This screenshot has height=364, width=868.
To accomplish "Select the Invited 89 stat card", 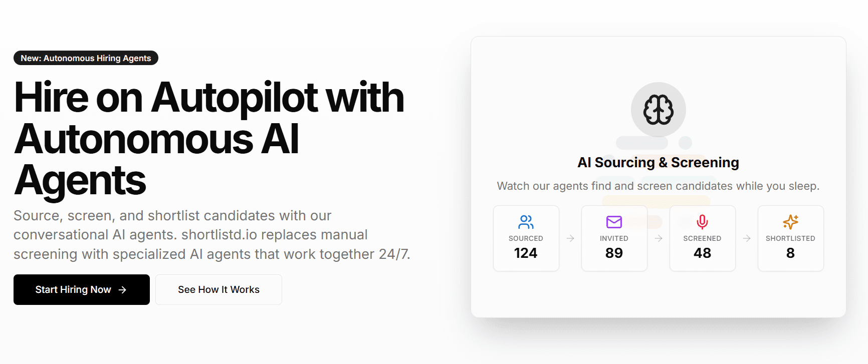I will (x=614, y=238).
